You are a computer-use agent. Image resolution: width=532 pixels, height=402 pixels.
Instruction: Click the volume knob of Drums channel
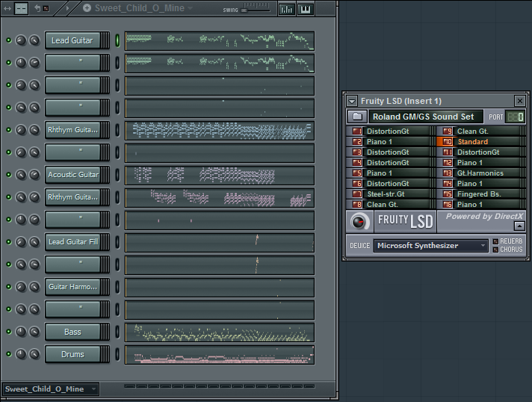[x=34, y=354]
